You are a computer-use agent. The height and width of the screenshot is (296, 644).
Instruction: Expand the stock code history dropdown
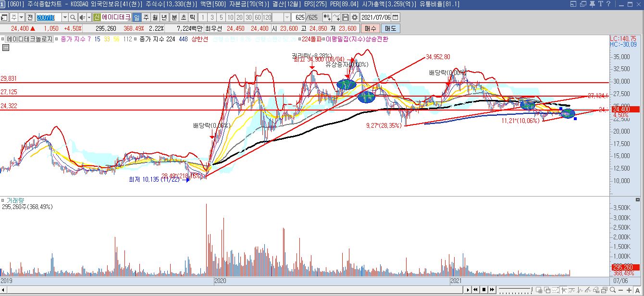(65, 17)
